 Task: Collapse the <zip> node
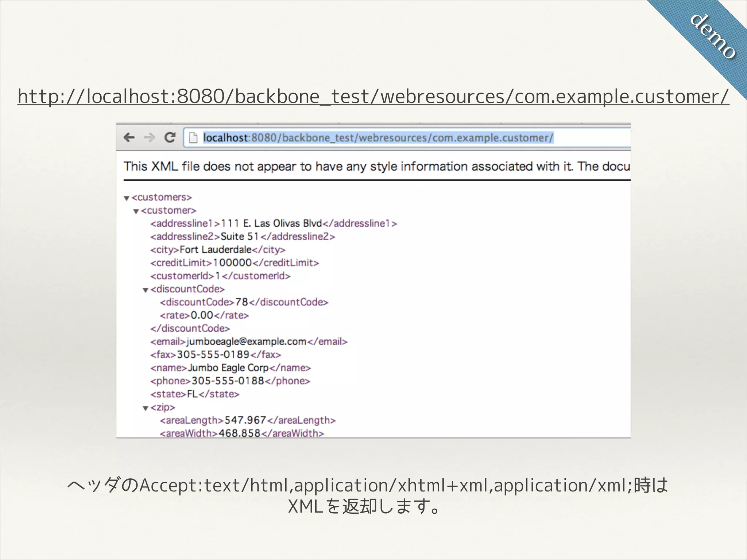pos(146,408)
